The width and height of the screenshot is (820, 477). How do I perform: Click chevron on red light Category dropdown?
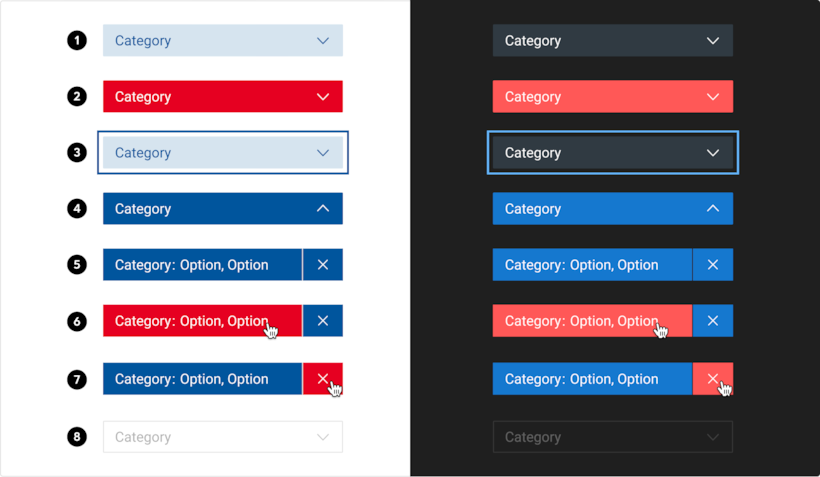coord(322,97)
